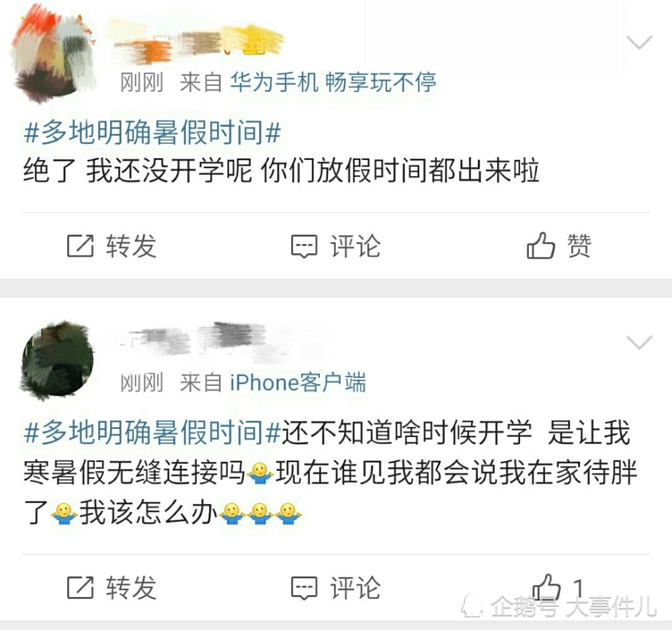Screen dimensions: 672x630
Task: Open hashtag #多地明确暑假时间# in first post
Action: click(153, 132)
